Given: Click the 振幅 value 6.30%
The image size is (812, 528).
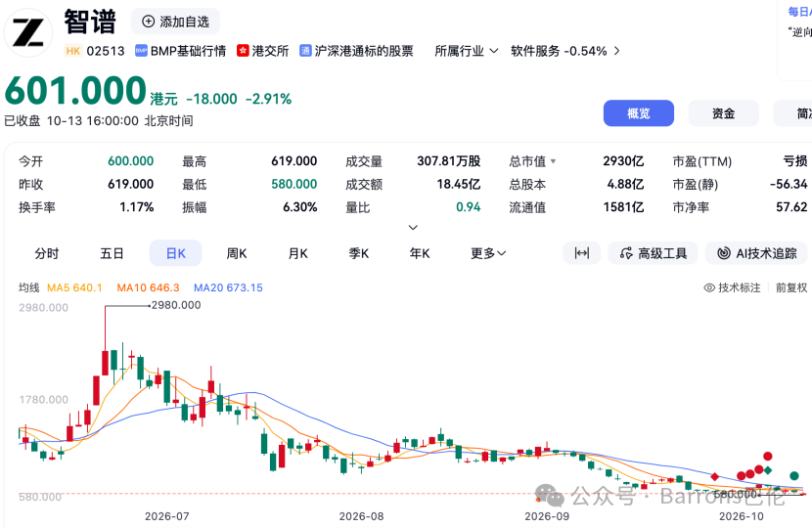Looking at the screenshot, I should pos(299,207).
